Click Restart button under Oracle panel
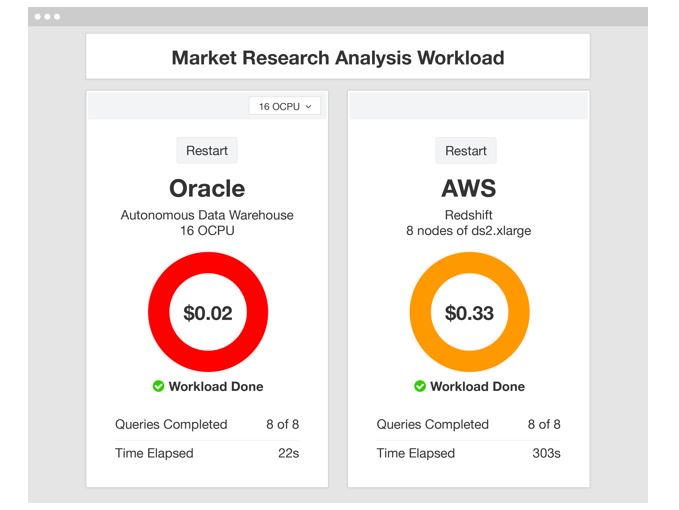This screenshot has width=679, height=510. pyautogui.click(x=207, y=151)
